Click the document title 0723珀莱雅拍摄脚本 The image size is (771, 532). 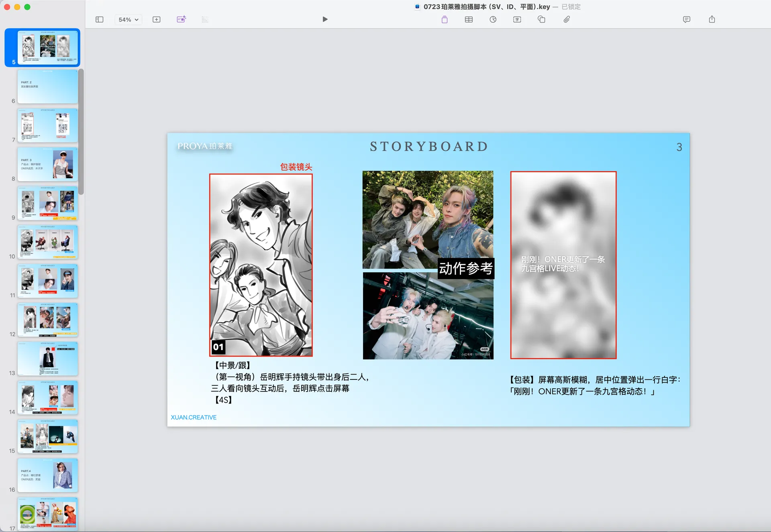pos(487,7)
